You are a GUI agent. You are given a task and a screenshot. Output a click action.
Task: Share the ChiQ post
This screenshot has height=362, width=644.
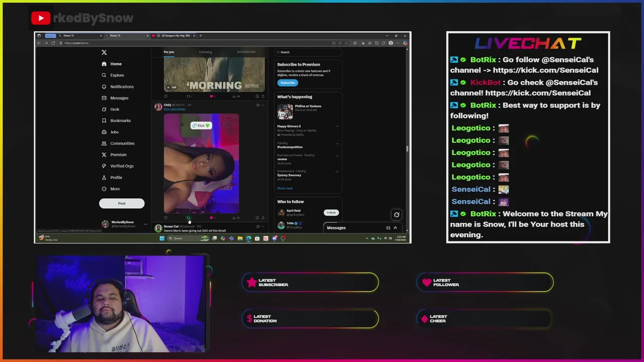coord(263,218)
